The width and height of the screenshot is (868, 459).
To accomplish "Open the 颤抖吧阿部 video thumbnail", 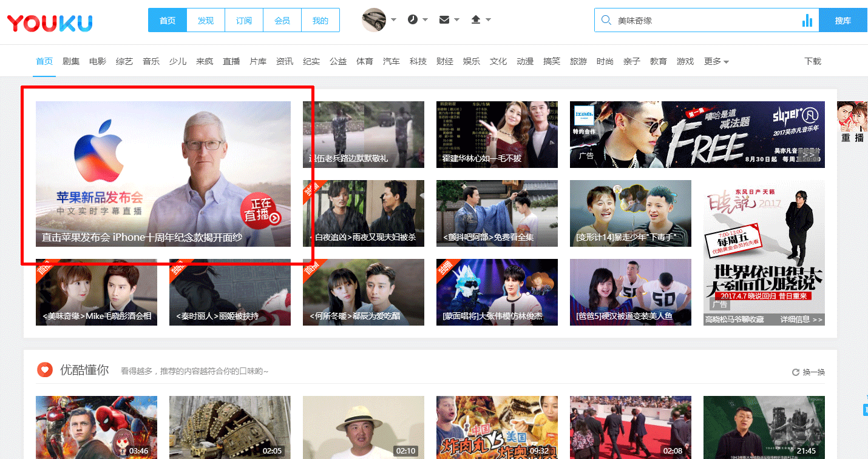I will (497, 213).
